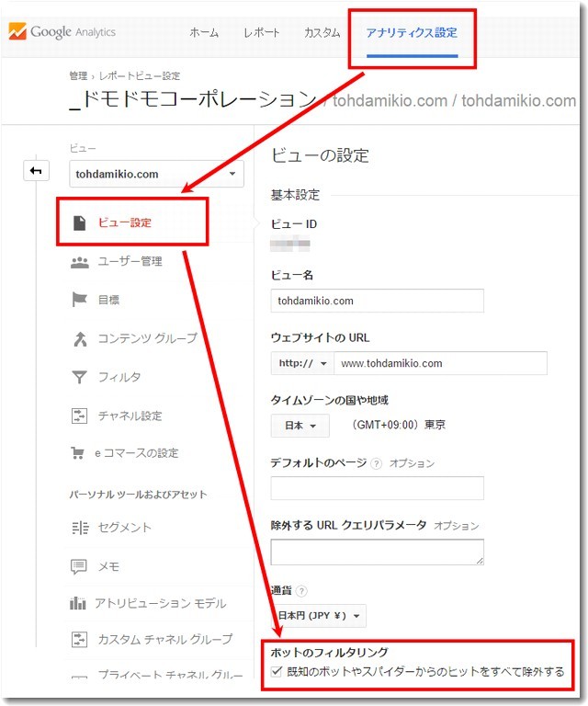The image size is (588, 706).
Task: Open the フィルタ menu entry
Action: tap(119, 377)
